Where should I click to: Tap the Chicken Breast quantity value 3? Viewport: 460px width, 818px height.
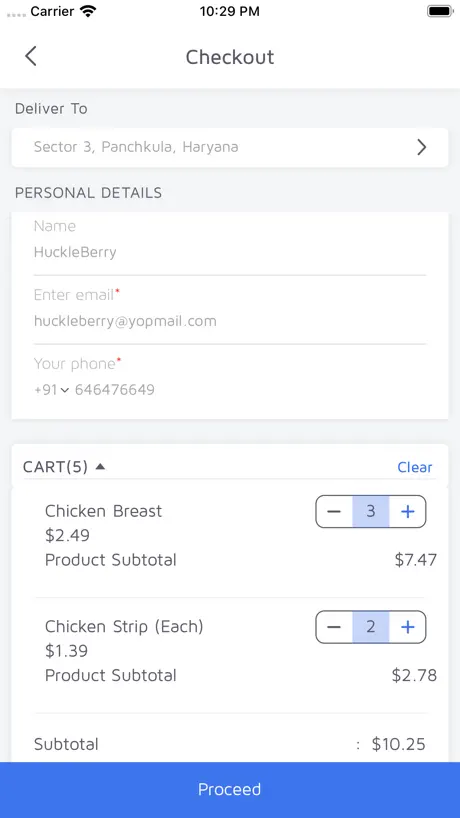pyautogui.click(x=371, y=512)
